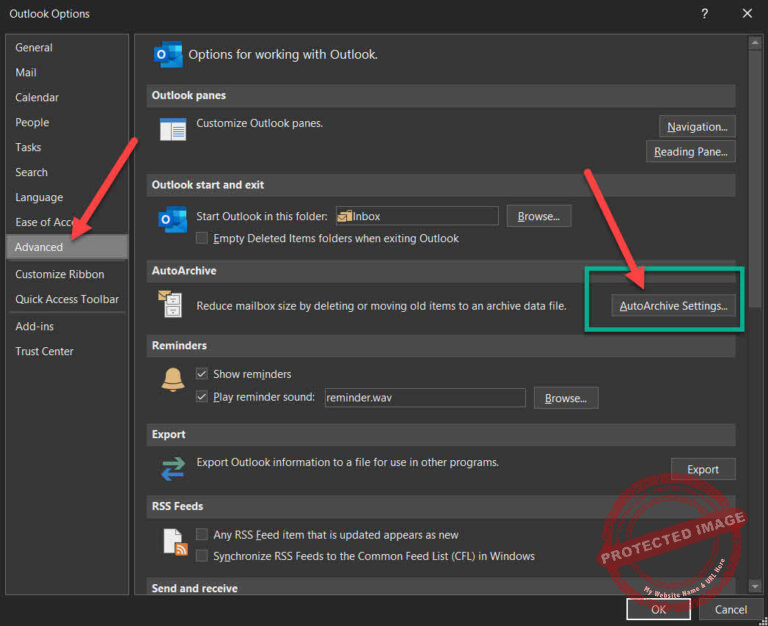Open the General options category
Screen dimensions: 768x626
coord(67,48)
